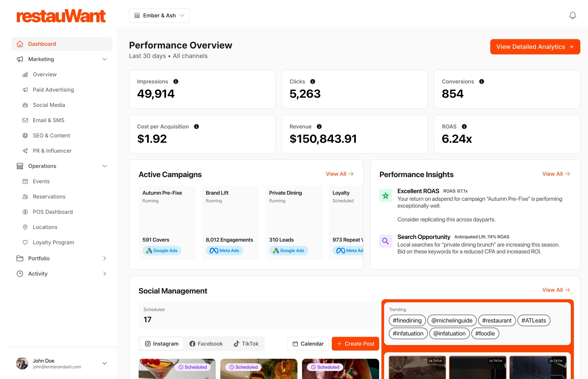The image size is (588, 379).
Task: Switch to TikTok tab
Action: (246, 344)
